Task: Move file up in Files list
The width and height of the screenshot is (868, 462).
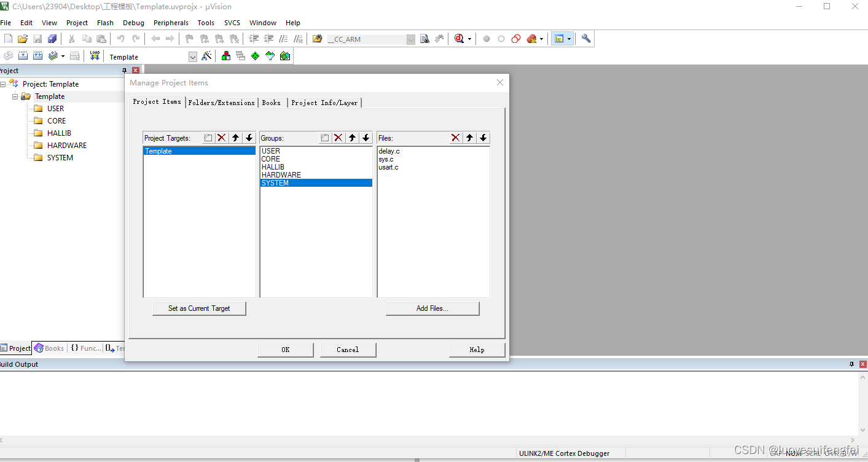Action: pyautogui.click(x=469, y=138)
